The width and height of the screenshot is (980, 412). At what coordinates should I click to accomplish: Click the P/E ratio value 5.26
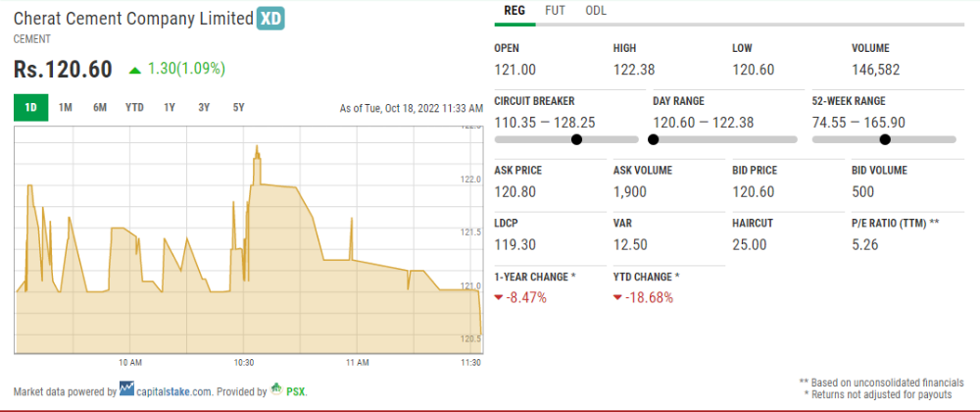coord(865,244)
